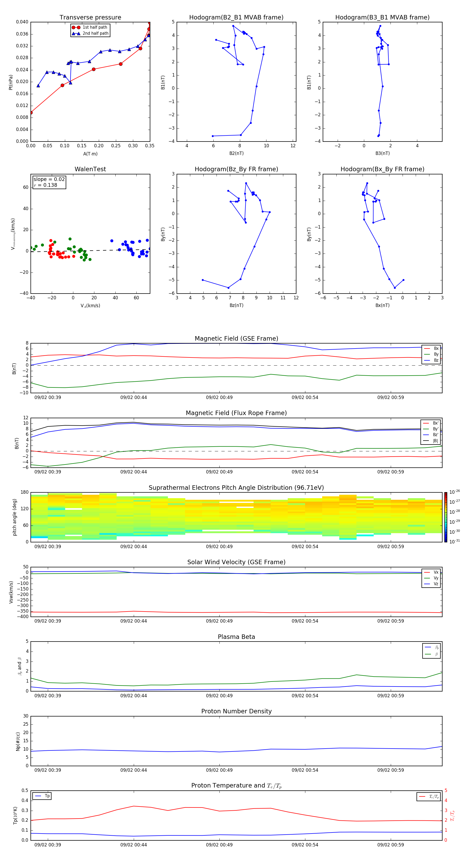Click the Hodogram(Bx_By FR frame) title
Image resolution: width=473 pixels, height=868 pixels.
(382, 169)
